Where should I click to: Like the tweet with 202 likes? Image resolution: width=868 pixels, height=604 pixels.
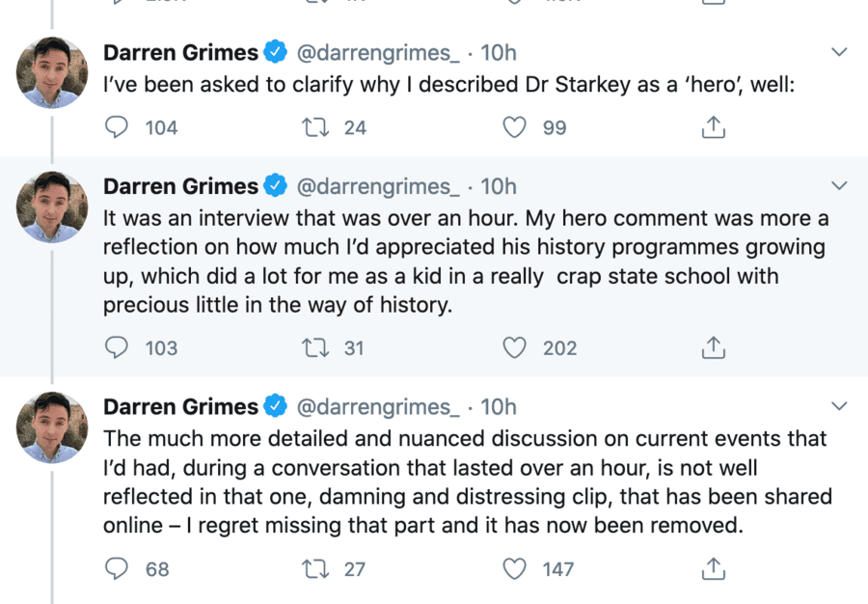click(516, 347)
